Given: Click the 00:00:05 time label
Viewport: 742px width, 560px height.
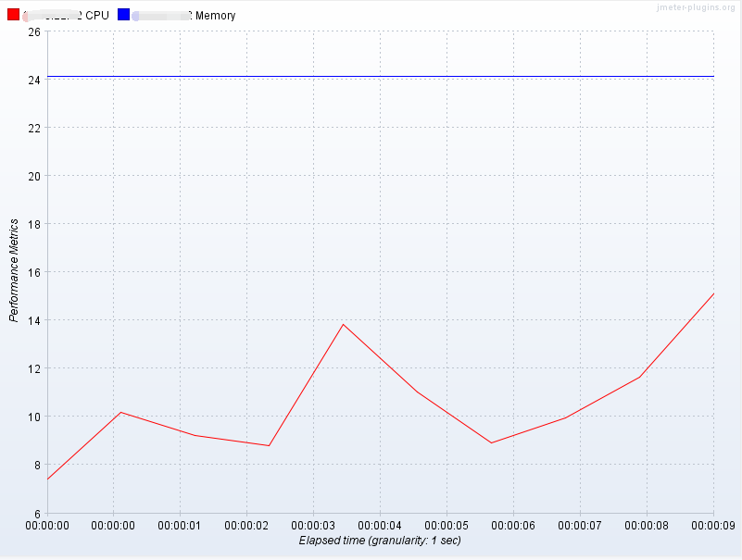Looking at the screenshot, I should (x=446, y=526).
